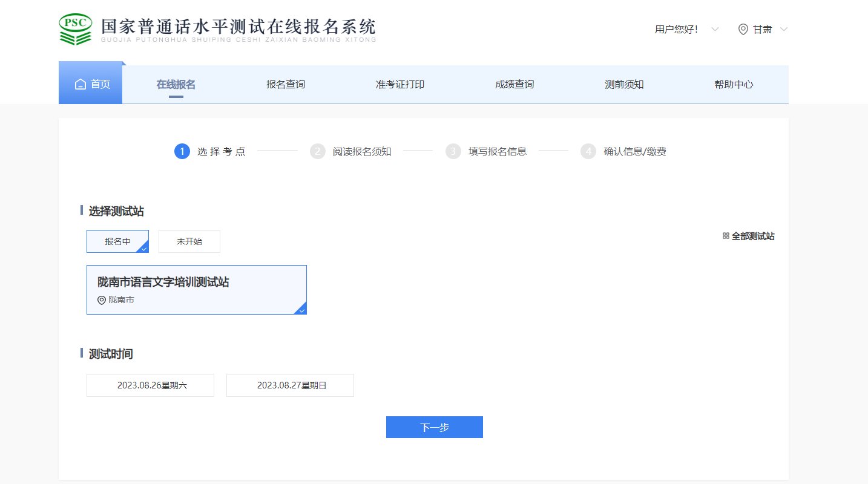868x484 pixels.
Task: Click step 2 circle 阅读报名须知
Action: (318, 151)
